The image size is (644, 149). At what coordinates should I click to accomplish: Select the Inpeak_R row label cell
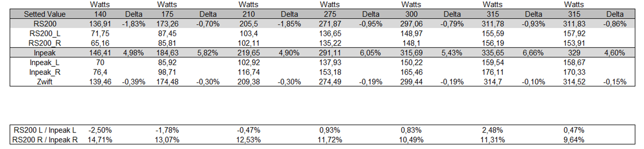pos(45,72)
